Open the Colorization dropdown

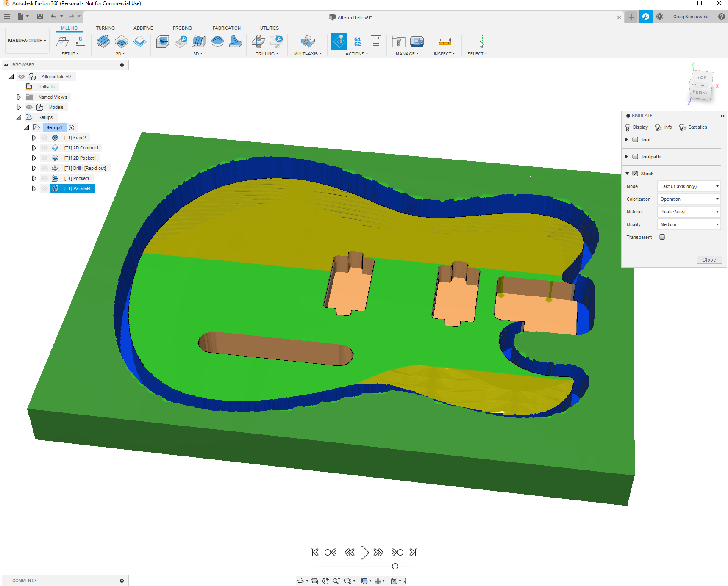(x=689, y=199)
